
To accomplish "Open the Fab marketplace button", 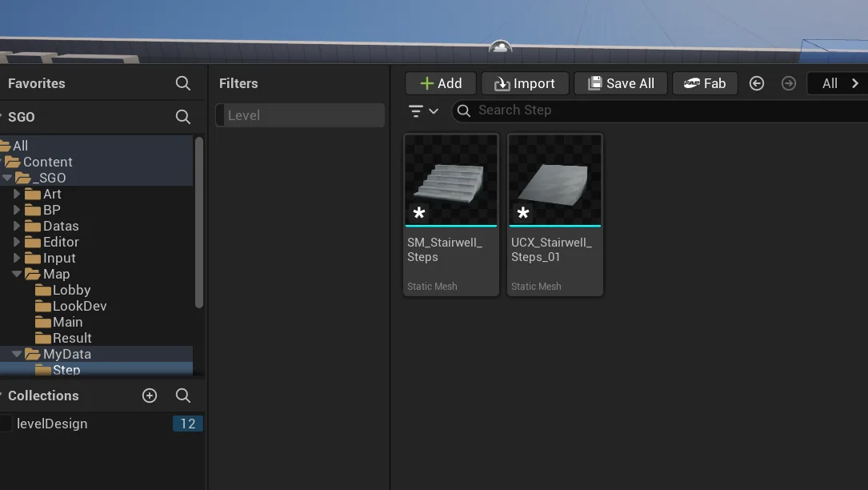I will pos(705,83).
